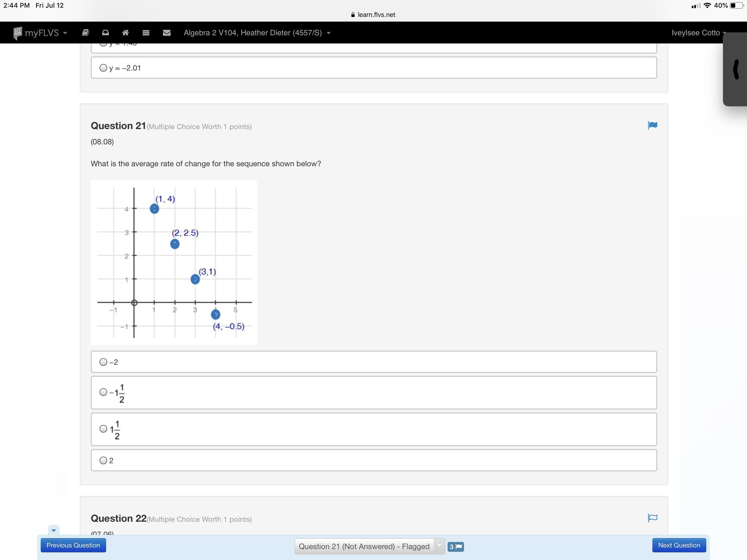
Task: Open the list menu icon
Action: [x=146, y=33]
